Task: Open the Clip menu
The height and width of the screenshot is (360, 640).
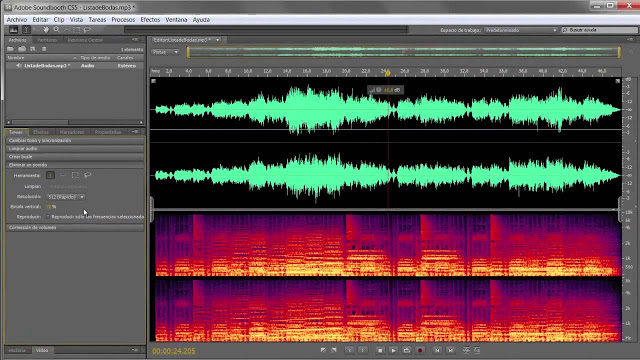Action: point(59,20)
